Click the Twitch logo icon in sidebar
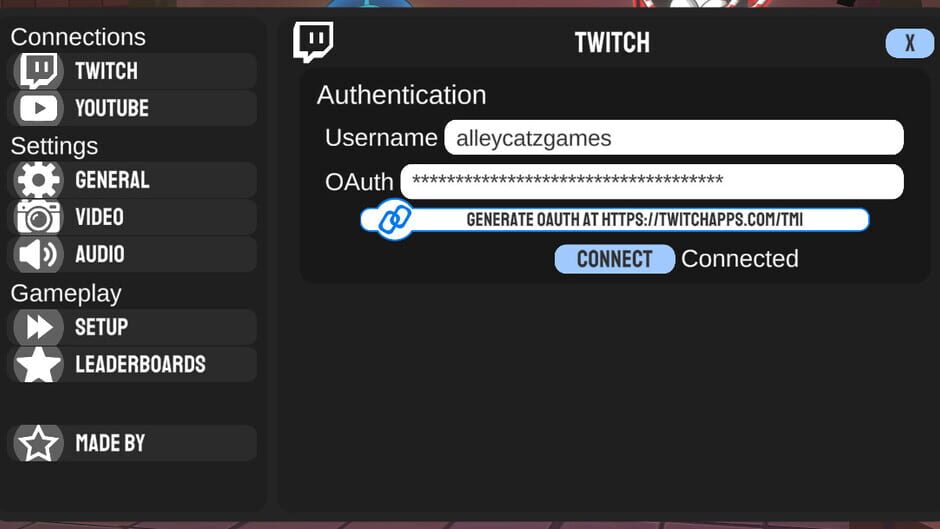 (38, 71)
